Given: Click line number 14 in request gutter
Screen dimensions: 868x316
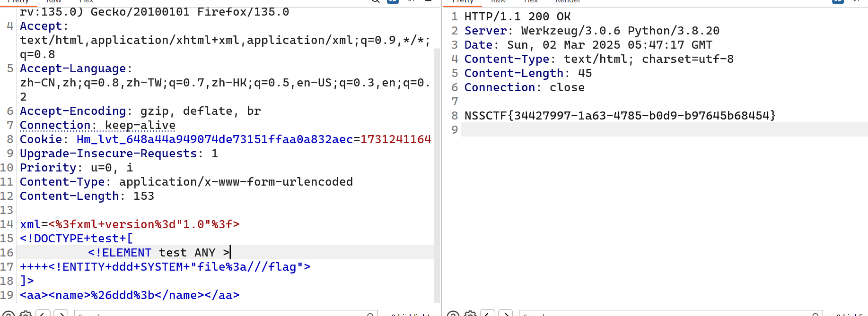Looking at the screenshot, I should pos(7,224).
